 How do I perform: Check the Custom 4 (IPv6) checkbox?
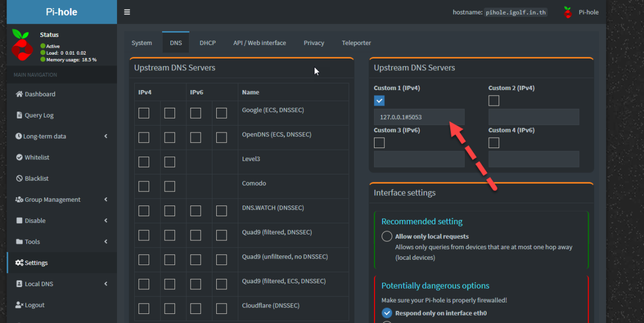click(x=494, y=143)
